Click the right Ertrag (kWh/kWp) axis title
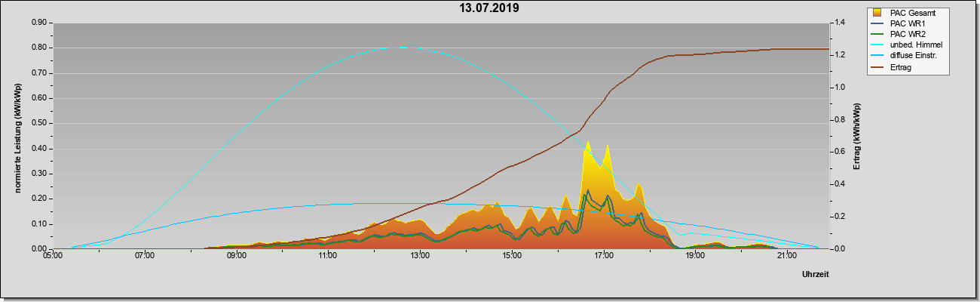Image resolution: width=980 pixels, height=302 pixels. (856, 137)
